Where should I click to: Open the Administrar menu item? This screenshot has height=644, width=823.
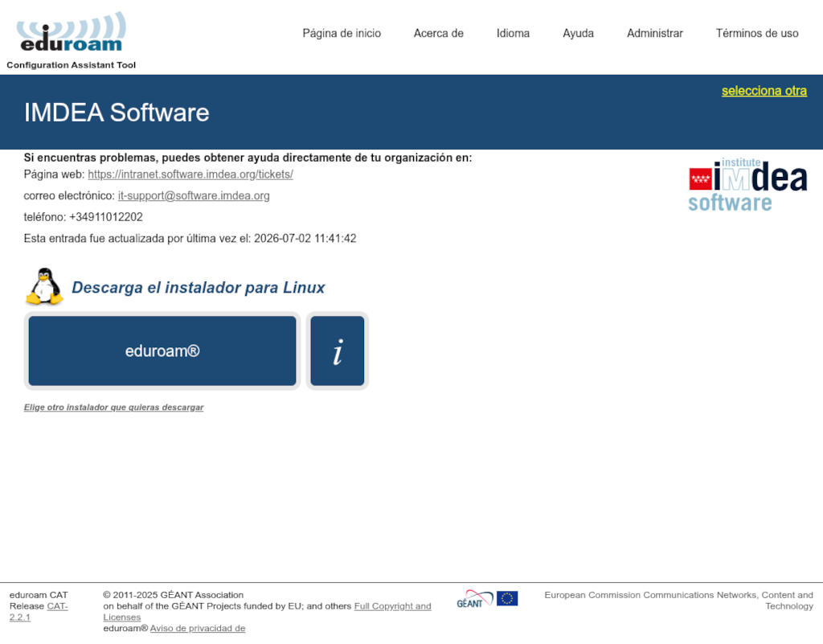654,33
